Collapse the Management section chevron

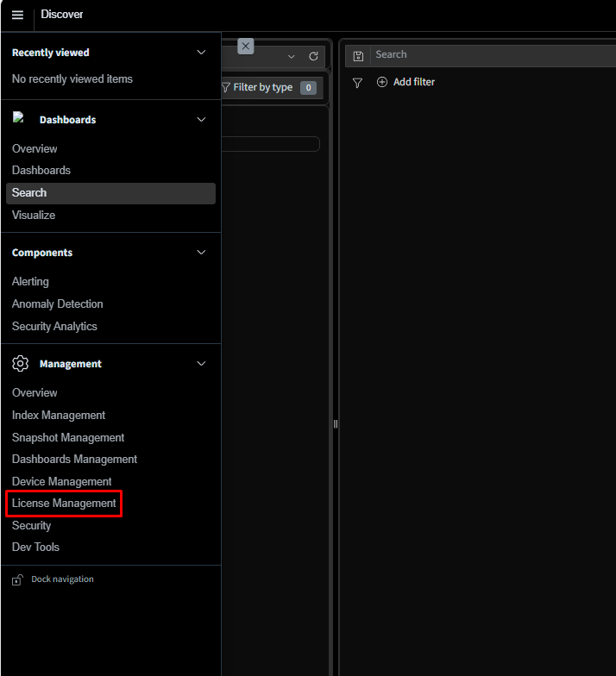202,364
